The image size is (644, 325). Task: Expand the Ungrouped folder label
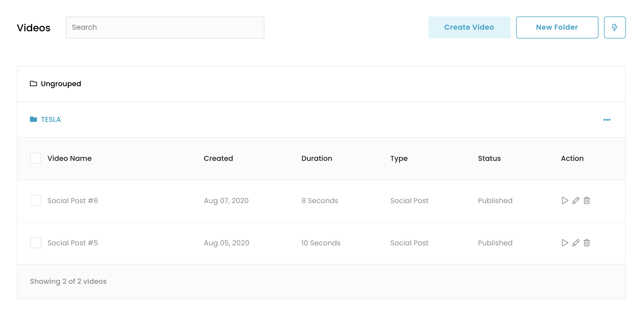[x=61, y=84]
